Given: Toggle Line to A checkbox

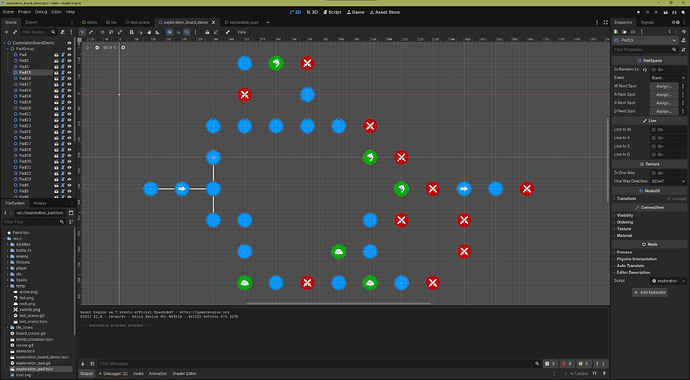Looking at the screenshot, I should pos(653,138).
